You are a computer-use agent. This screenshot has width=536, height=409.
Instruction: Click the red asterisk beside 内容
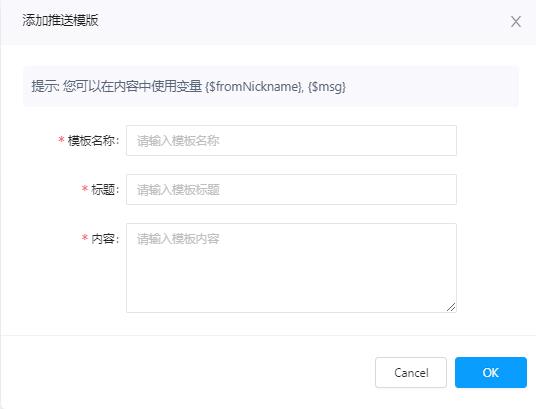(x=85, y=238)
